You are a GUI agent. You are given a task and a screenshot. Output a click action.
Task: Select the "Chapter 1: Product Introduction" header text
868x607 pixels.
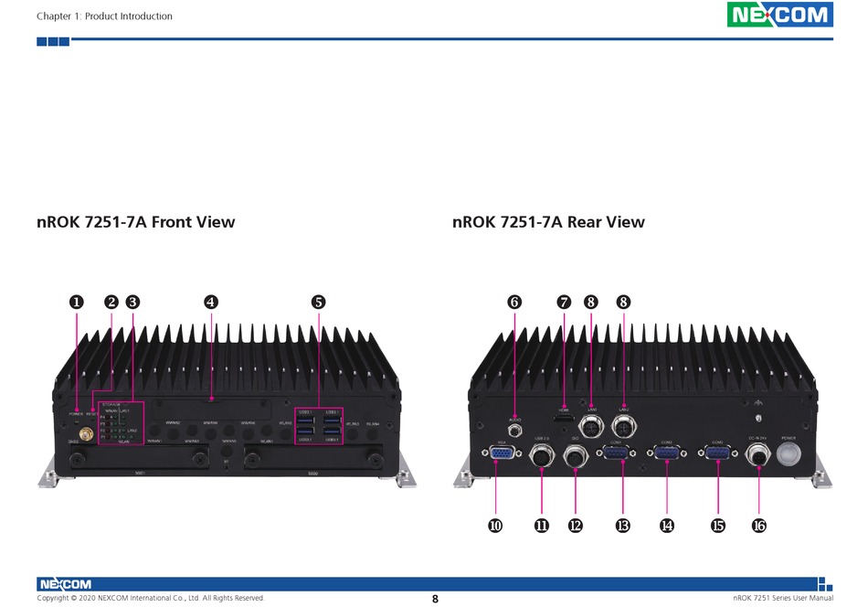point(104,16)
